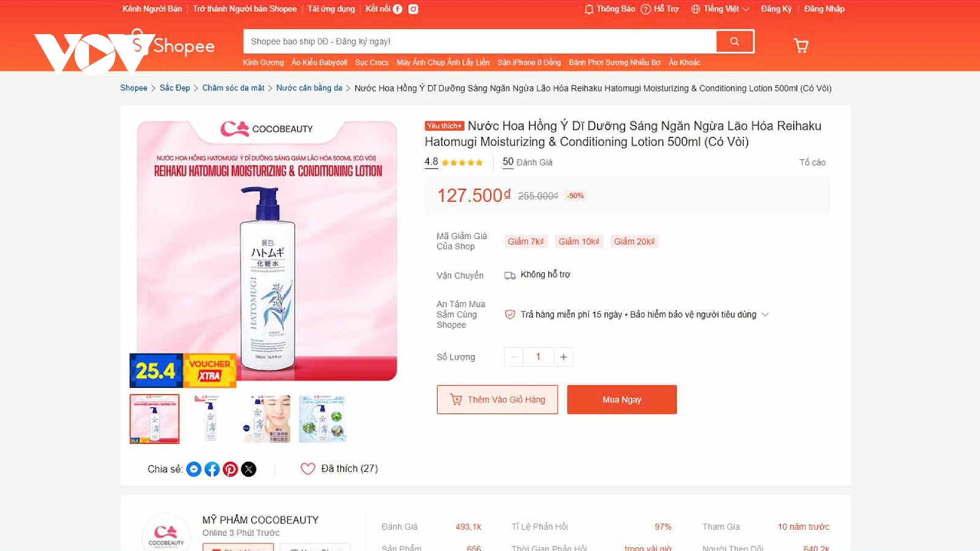The height and width of the screenshot is (551, 980).
Task: Click Thêm Vào Giỏ Hàng button
Action: pos(497,400)
